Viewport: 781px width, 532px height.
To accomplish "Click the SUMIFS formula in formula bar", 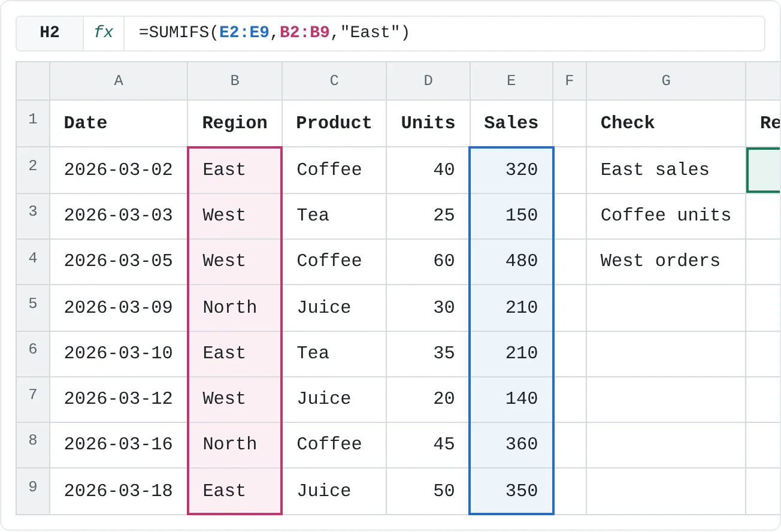I will point(274,33).
